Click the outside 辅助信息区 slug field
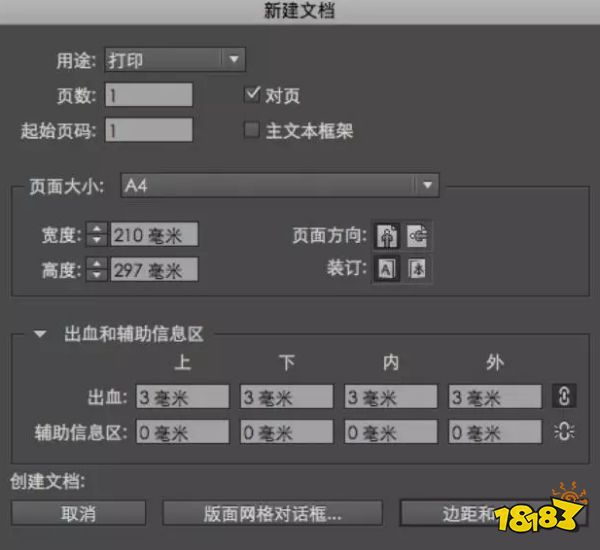Screen dimensions: 600x550 495,432
